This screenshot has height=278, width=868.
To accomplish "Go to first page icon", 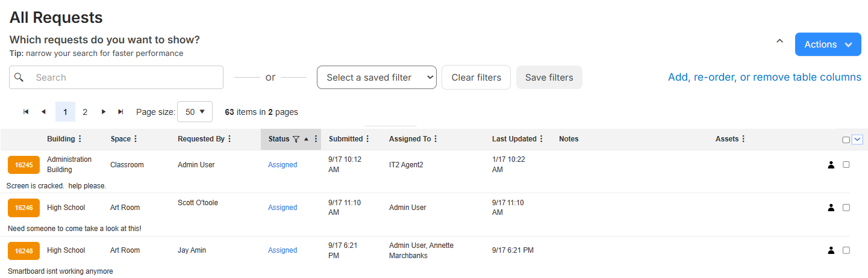I will [26, 112].
